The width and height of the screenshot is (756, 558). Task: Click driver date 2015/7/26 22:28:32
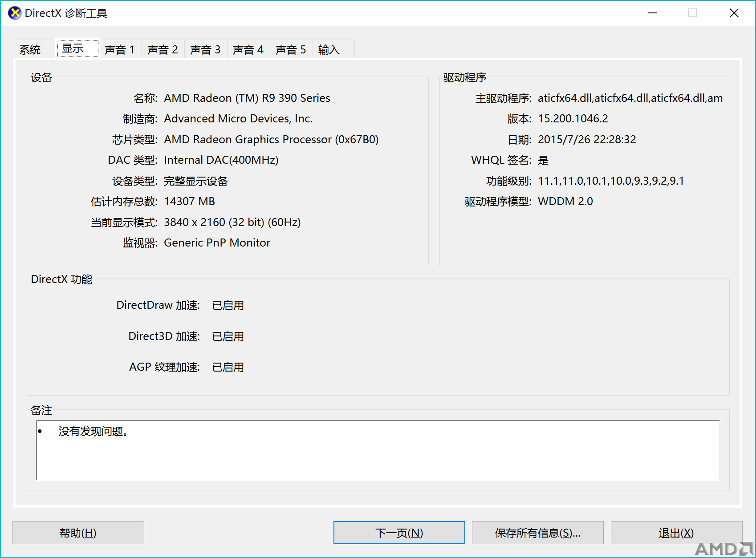tap(587, 140)
